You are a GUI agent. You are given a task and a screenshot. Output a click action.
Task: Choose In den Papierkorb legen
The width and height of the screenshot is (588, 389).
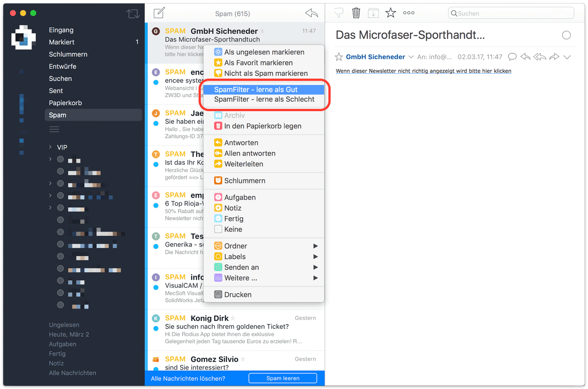coord(264,126)
